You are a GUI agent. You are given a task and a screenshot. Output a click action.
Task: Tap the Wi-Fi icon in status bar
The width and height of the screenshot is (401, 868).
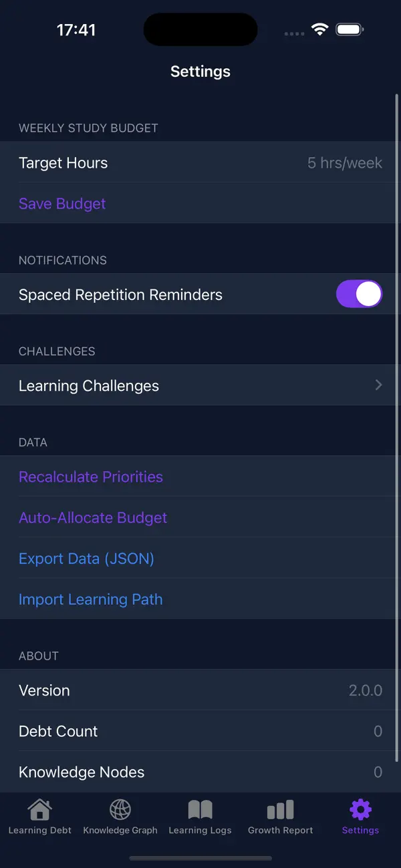319,29
